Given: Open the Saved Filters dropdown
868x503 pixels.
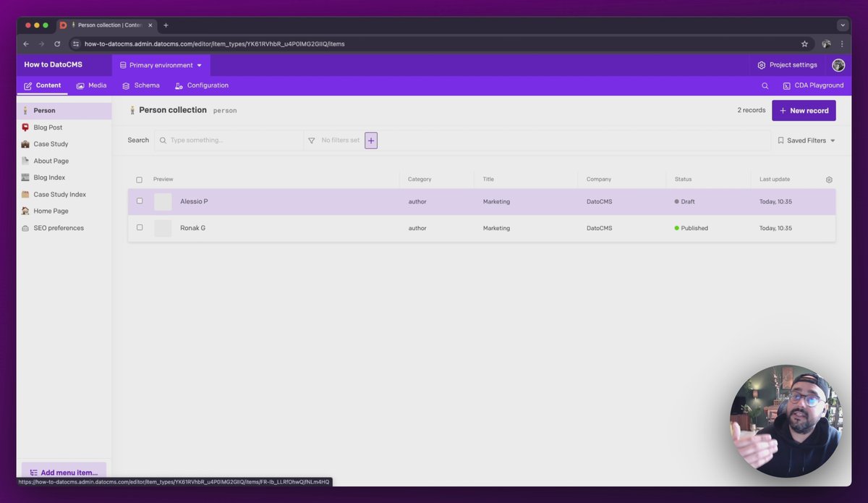Looking at the screenshot, I should coord(806,140).
